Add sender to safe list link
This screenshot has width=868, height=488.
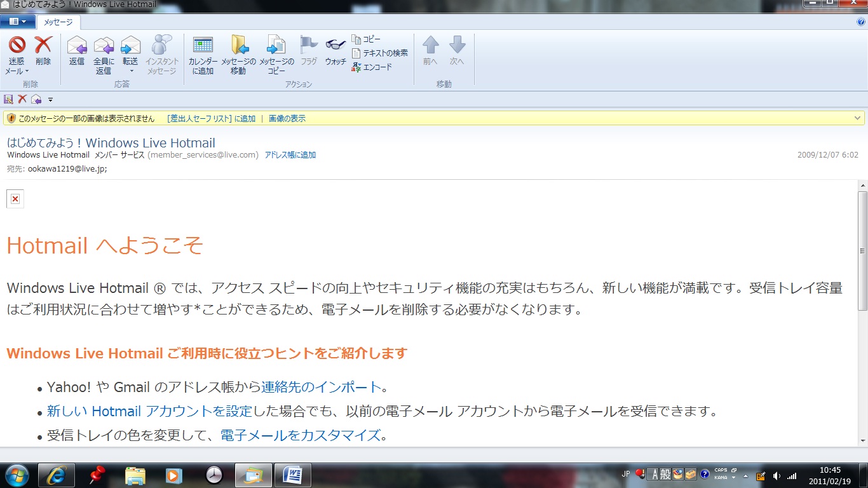click(211, 119)
